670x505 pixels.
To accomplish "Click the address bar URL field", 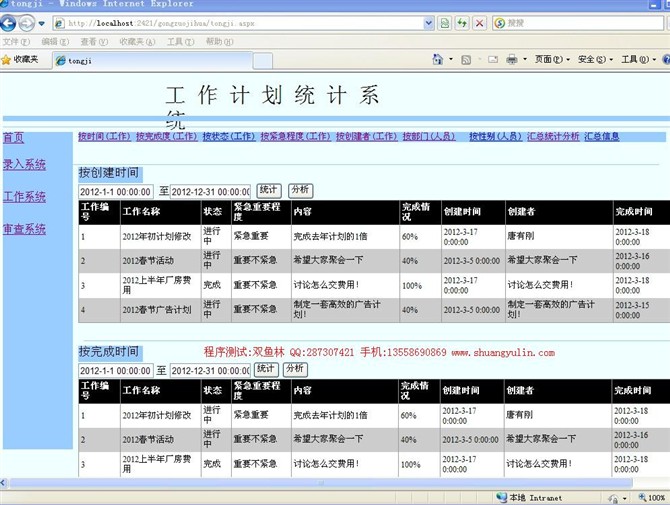I will 245,23.
